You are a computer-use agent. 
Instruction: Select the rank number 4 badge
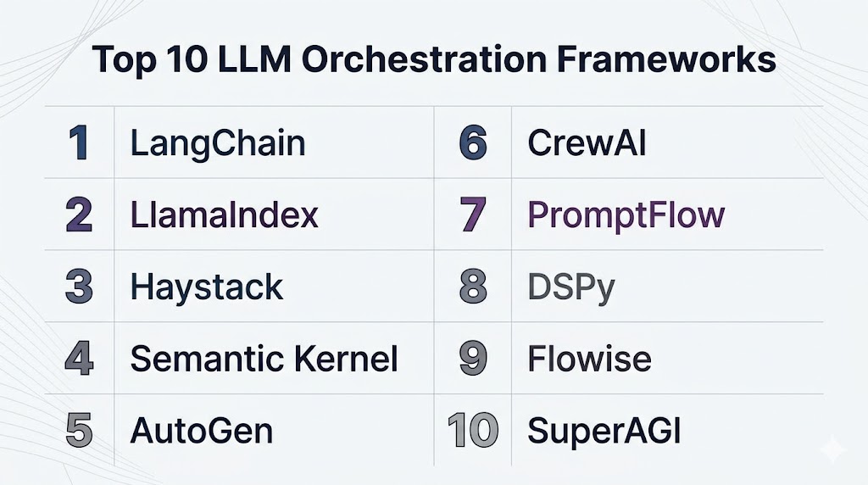(79, 360)
